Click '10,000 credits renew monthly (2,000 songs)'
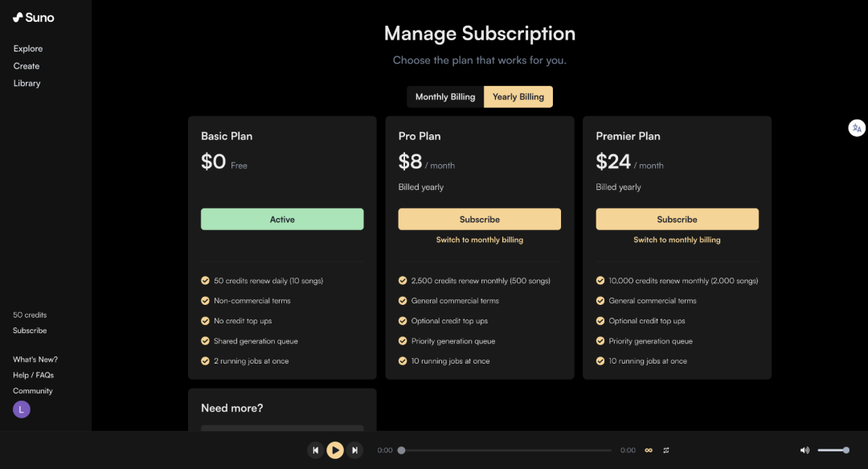 click(x=683, y=281)
